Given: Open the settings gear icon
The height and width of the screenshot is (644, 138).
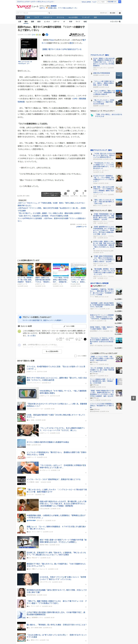Looking at the screenshot, I should click(120, 13).
